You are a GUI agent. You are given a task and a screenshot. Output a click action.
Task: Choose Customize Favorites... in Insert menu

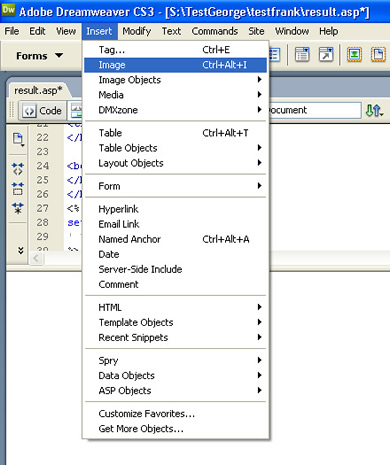[175, 413]
